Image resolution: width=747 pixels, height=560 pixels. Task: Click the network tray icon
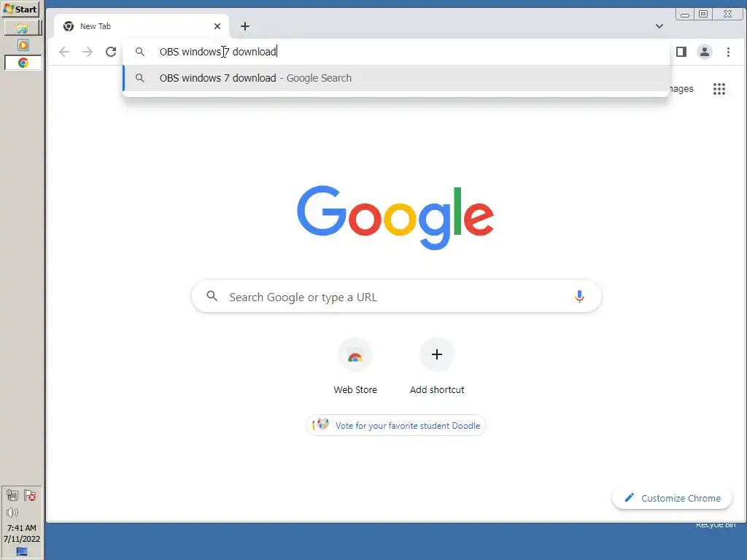point(12,496)
